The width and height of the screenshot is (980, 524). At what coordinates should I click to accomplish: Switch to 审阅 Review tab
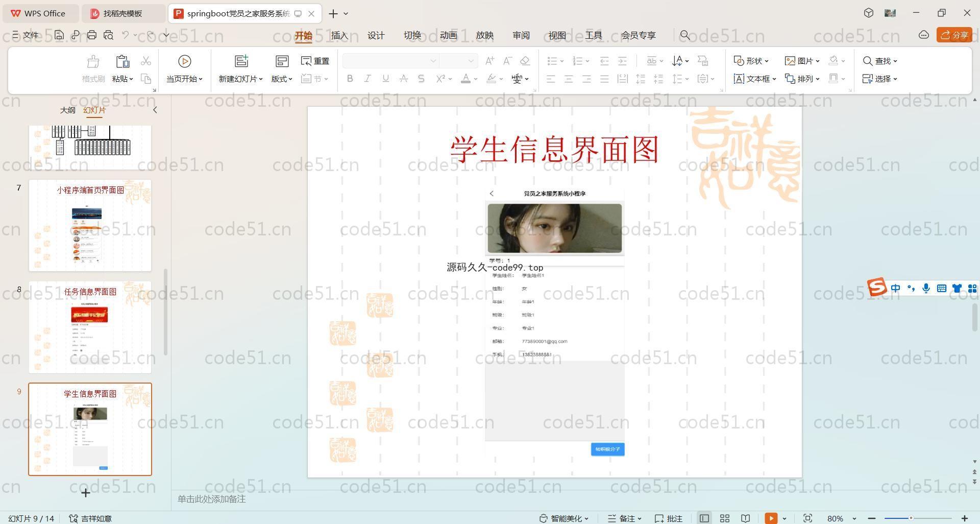pos(521,35)
